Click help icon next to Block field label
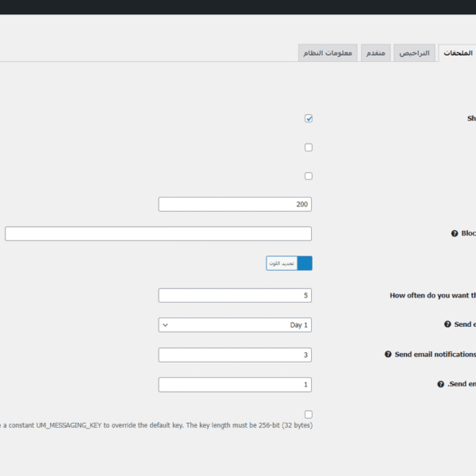The width and height of the screenshot is (476, 476). pos(455,234)
